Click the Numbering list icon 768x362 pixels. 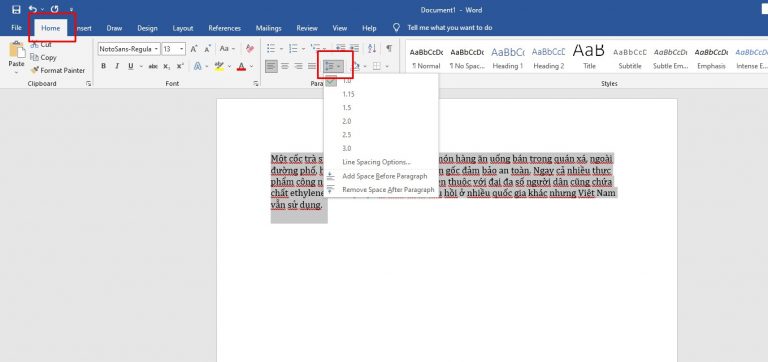293,48
